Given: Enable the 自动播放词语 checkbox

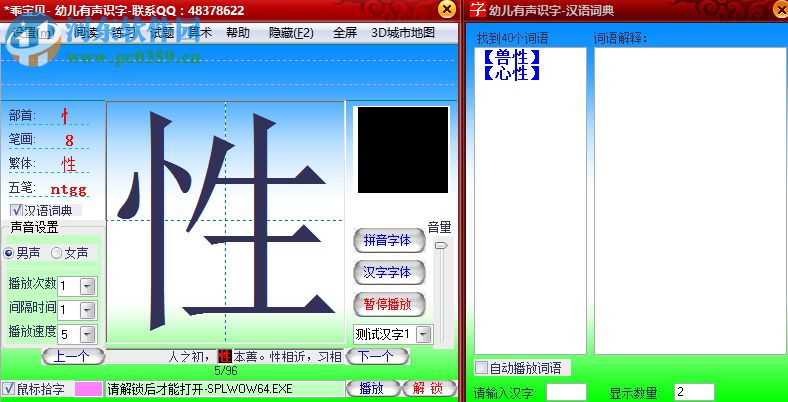Looking at the screenshot, I should pos(481,368).
